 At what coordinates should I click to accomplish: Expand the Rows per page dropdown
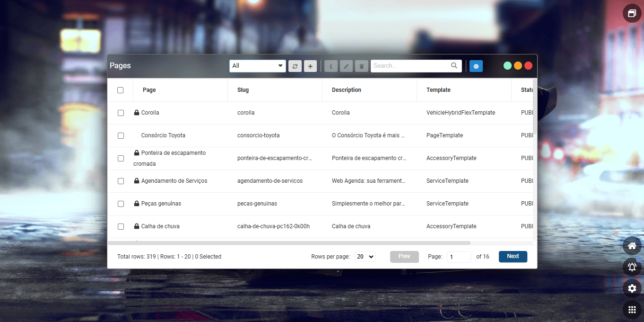click(365, 257)
